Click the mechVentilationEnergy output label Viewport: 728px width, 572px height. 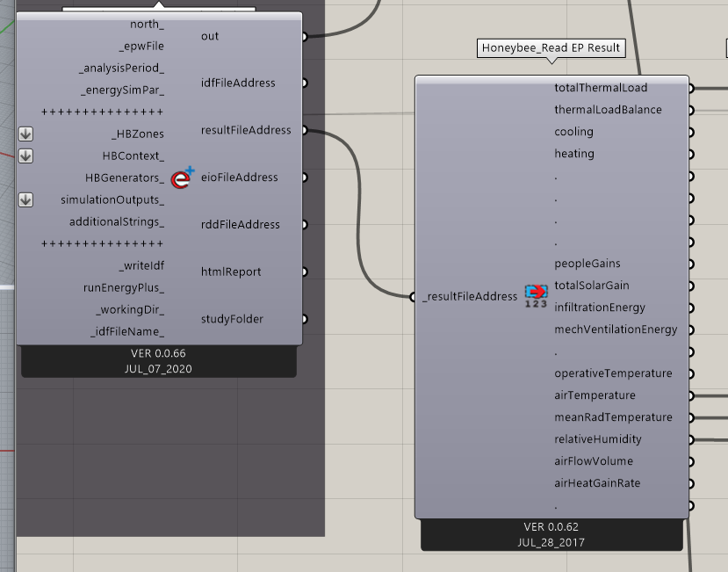616,329
